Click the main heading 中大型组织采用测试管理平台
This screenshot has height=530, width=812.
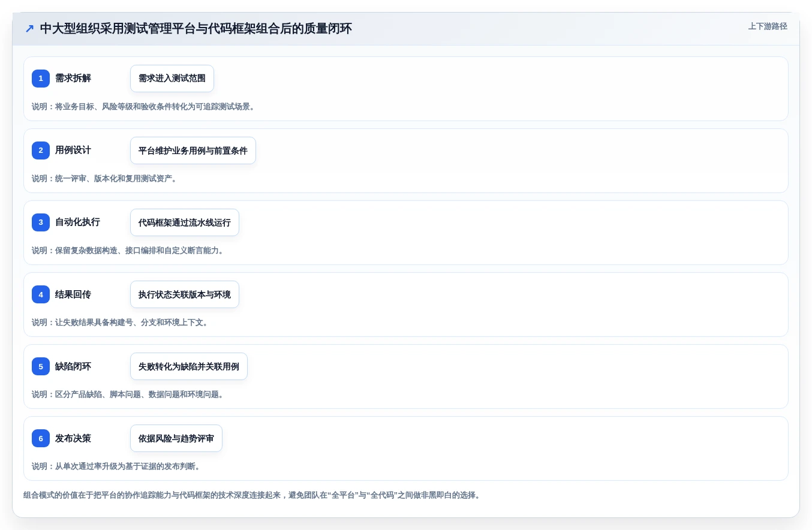(196, 29)
